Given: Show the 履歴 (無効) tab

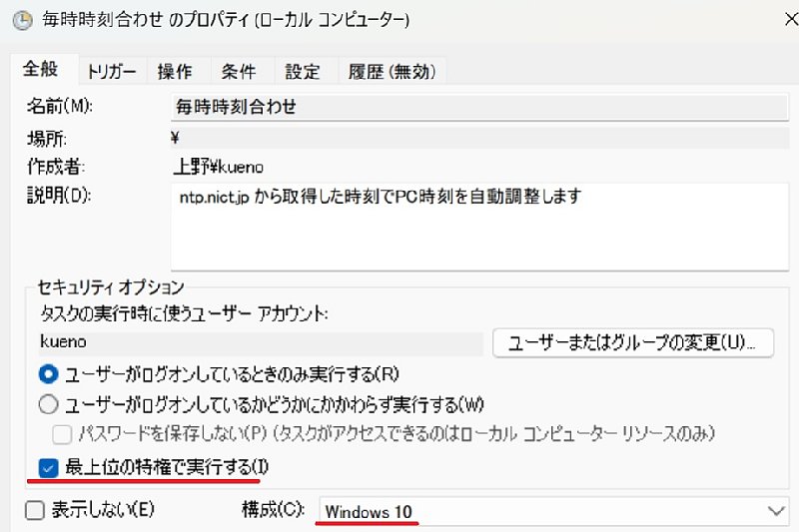Looking at the screenshot, I should [x=393, y=71].
